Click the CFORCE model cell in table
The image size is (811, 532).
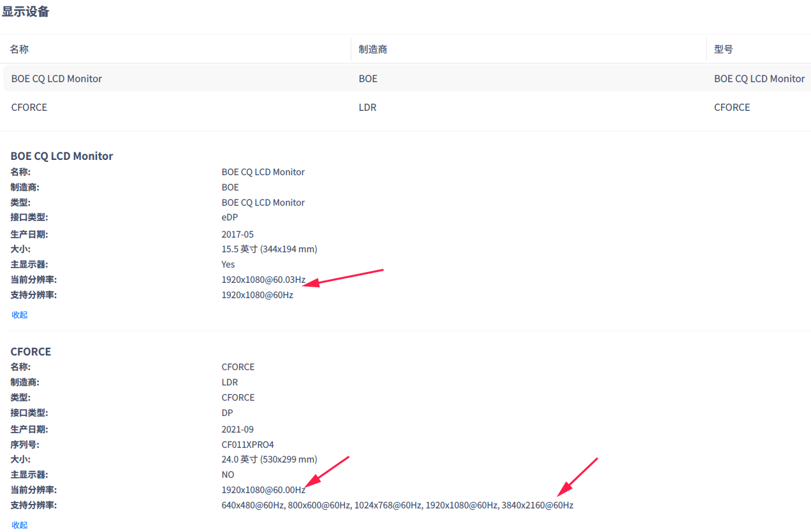pyautogui.click(x=732, y=107)
